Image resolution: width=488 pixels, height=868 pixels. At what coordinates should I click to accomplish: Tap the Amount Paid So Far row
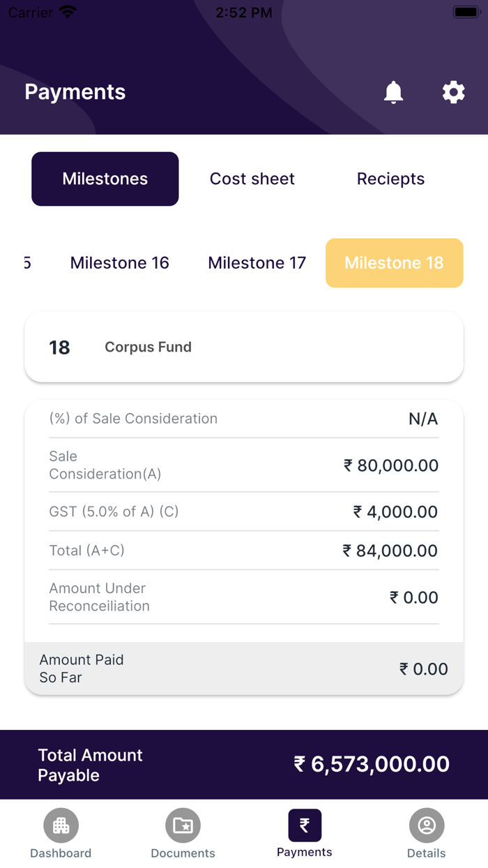[243, 668]
